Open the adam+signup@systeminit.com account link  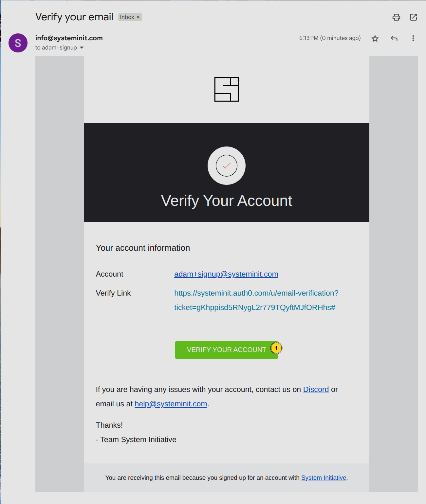(x=226, y=274)
